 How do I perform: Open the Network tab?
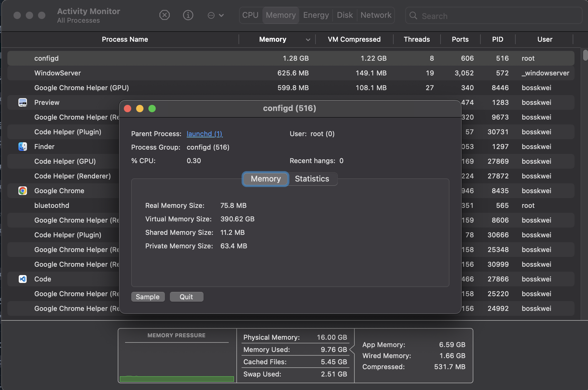click(376, 15)
